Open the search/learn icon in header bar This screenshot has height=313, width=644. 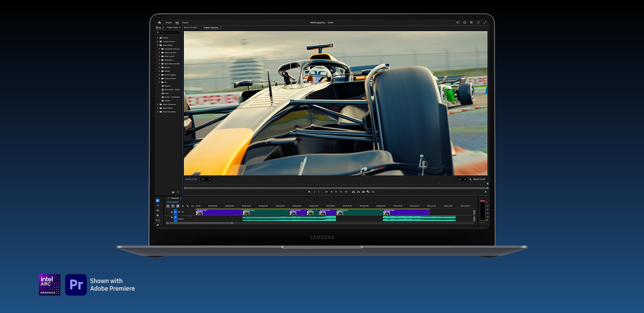point(478,22)
